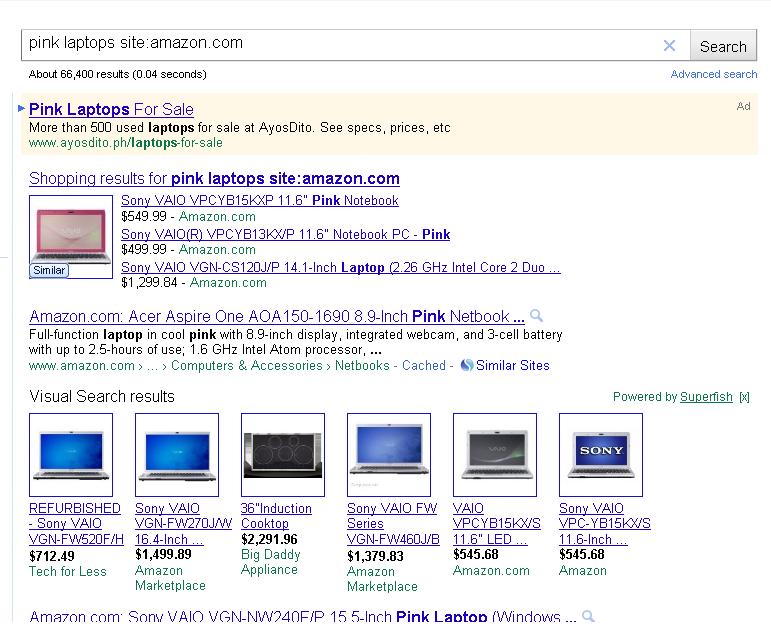Open the Advanced search link
Screen dimensions: 771x636
[713, 74]
